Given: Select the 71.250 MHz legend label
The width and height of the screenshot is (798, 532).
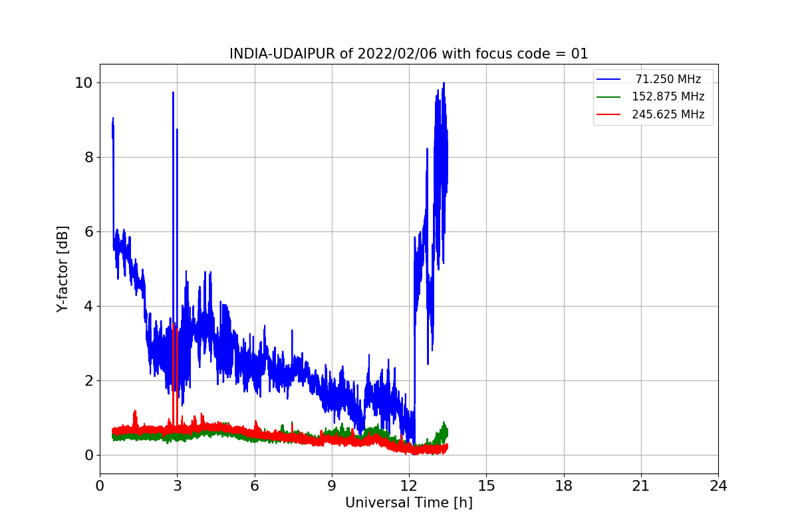Looking at the screenshot, I should 668,79.
